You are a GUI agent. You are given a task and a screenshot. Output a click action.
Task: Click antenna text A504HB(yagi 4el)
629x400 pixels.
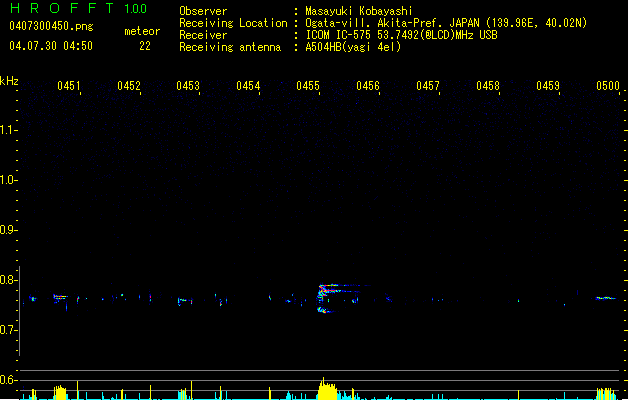353,47
